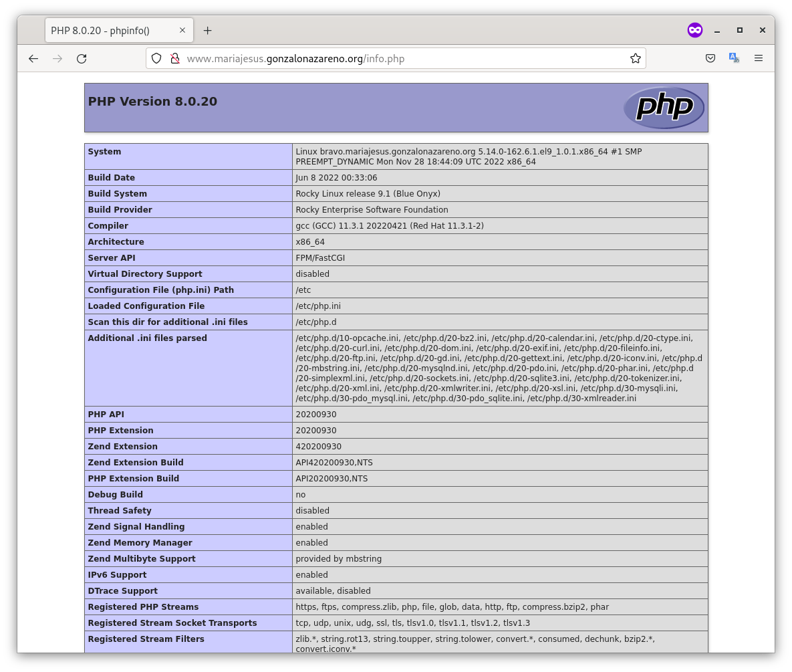Image resolution: width=792 pixels, height=672 pixels.
Task: Click the insecure connection padlock icon
Action: (x=175, y=59)
